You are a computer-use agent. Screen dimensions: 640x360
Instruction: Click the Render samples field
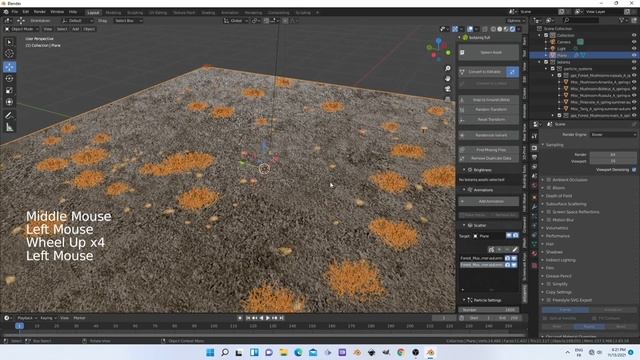coord(613,155)
